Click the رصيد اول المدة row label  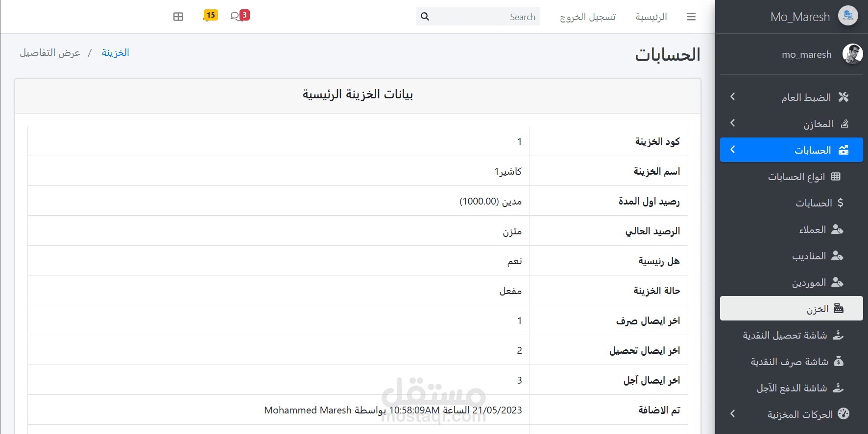(x=649, y=201)
